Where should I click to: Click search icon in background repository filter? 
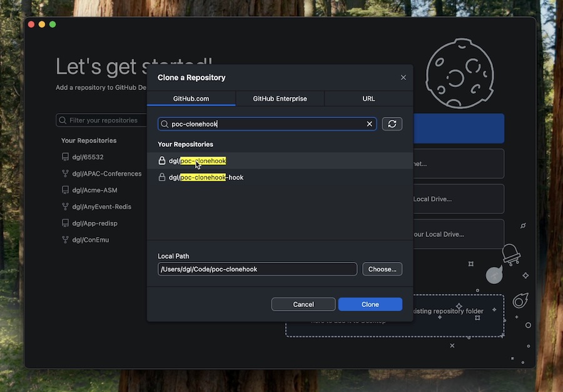tap(63, 120)
